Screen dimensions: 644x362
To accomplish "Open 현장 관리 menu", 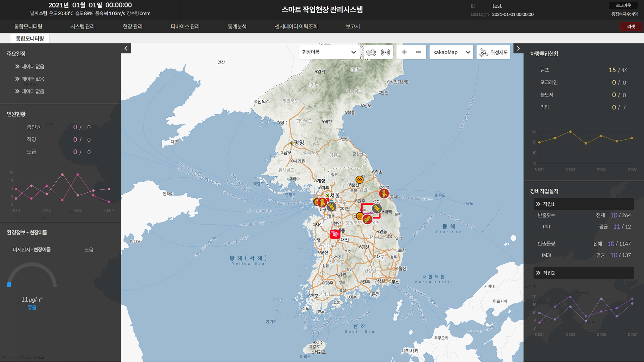I will [132, 26].
